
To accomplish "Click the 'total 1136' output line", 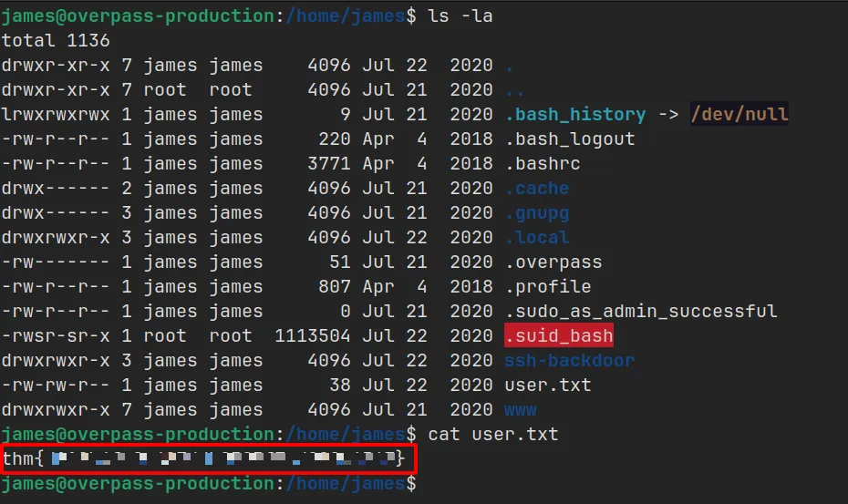I will [x=55, y=40].
